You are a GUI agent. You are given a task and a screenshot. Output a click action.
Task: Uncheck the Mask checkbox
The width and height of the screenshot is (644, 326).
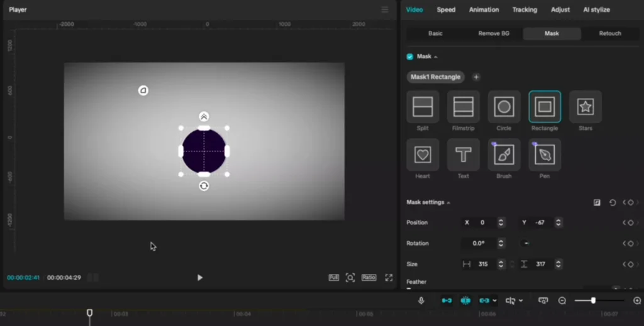(x=410, y=57)
